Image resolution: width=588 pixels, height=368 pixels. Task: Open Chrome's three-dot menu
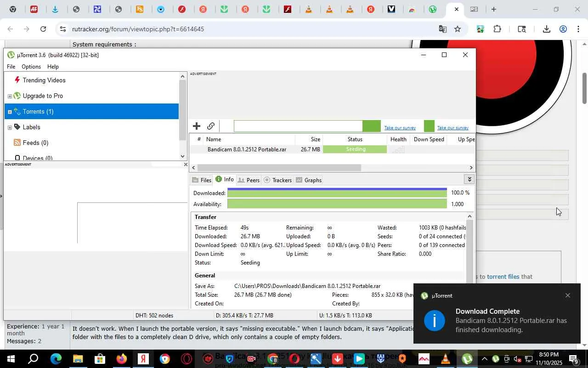(578, 29)
